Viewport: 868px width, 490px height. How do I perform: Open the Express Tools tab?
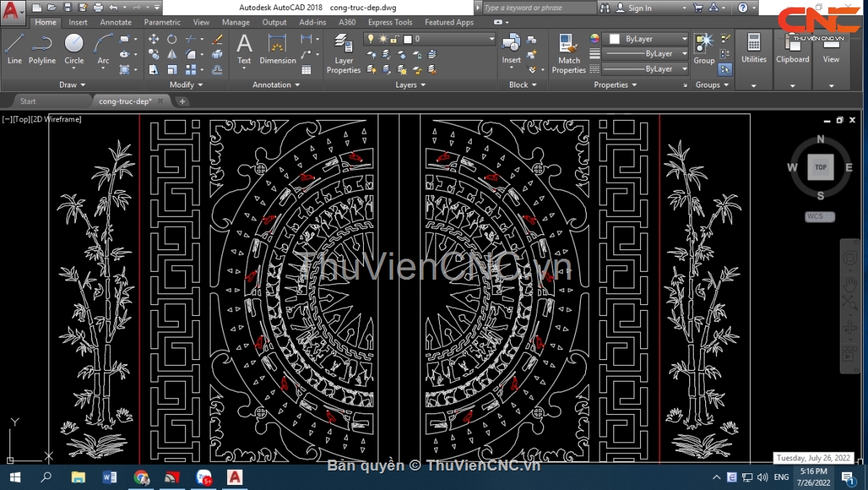pyautogui.click(x=390, y=22)
